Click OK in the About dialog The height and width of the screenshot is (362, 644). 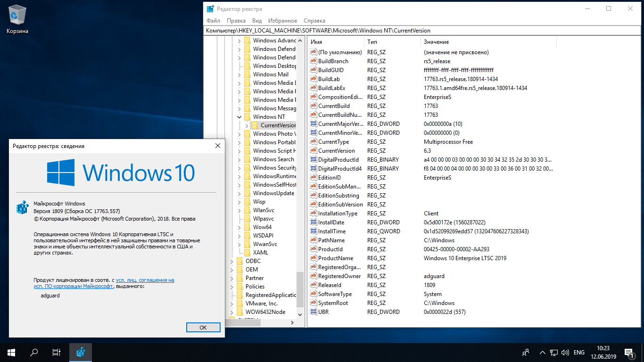(x=203, y=327)
